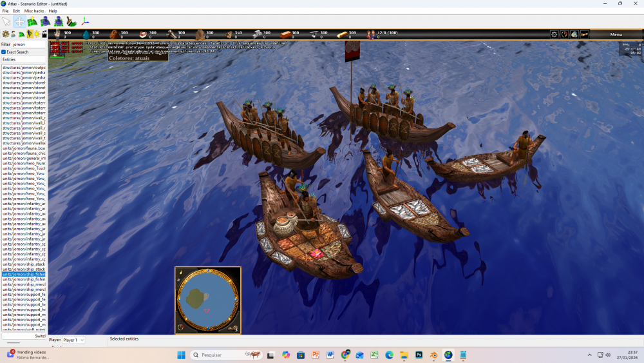Image resolution: width=644 pixels, height=363 pixels.
Task: Open the Windows Start menu
Action: [x=181, y=355]
